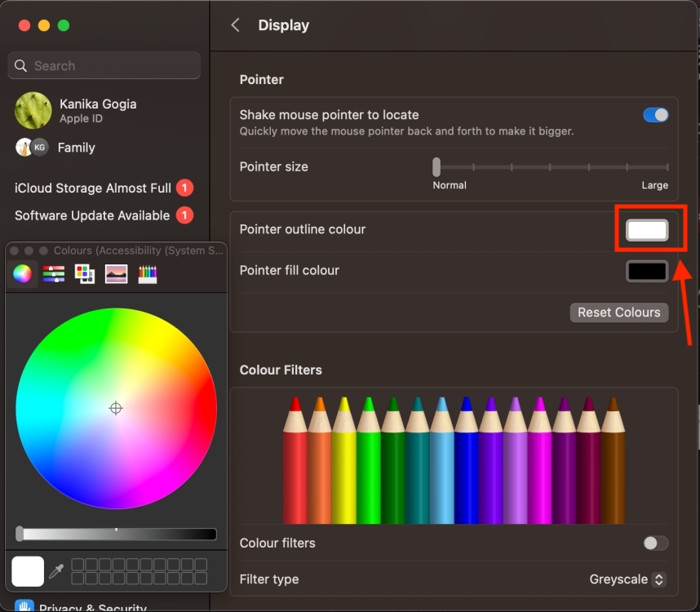Switch to the Colour Sliders mode
Viewport: 700px width, 612px height.
53,273
